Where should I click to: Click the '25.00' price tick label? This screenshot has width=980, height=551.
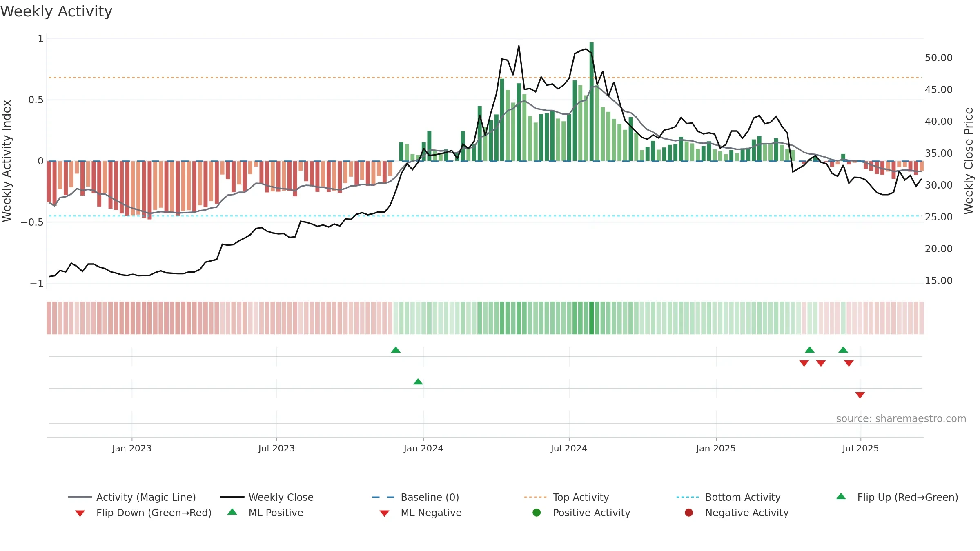[x=939, y=217]
